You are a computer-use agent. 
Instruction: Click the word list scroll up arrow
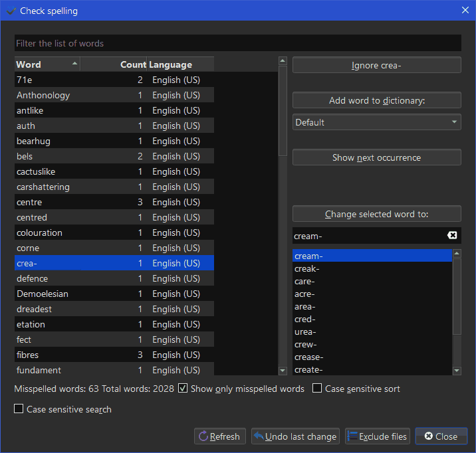(283, 61)
